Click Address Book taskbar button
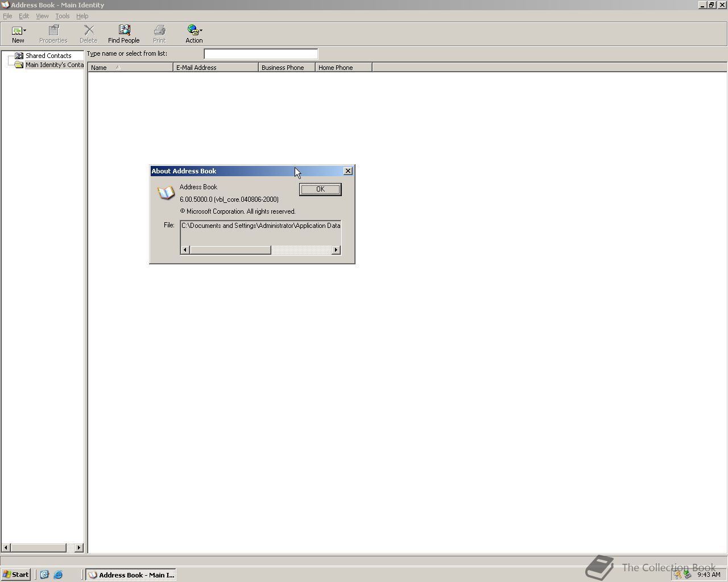 pos(131,575)
